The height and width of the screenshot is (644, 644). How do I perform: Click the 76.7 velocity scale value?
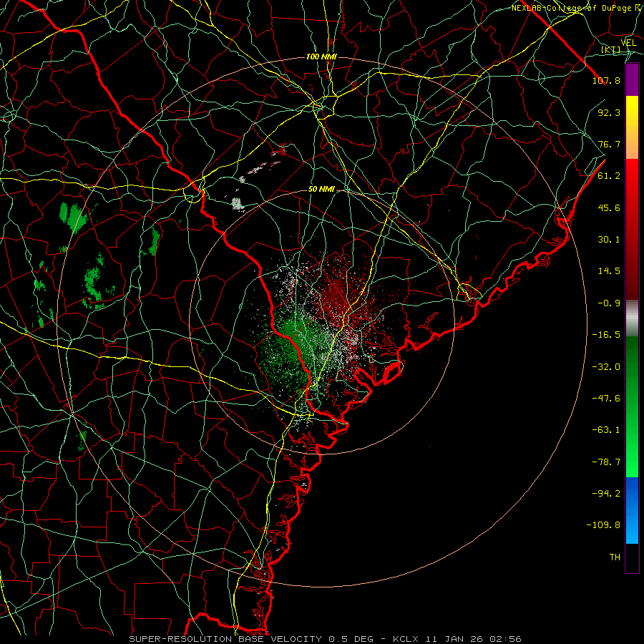click(x=609, y=144)
